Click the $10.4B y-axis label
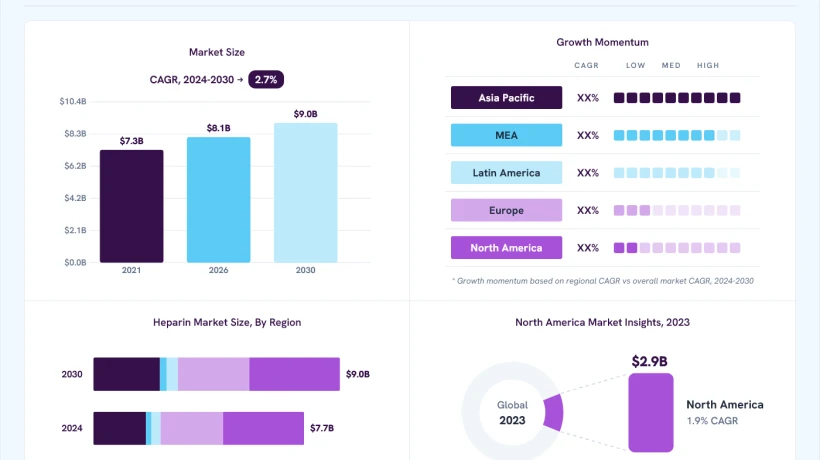The image size is (820, 460). pyautogui.click(x=73, y=101)
